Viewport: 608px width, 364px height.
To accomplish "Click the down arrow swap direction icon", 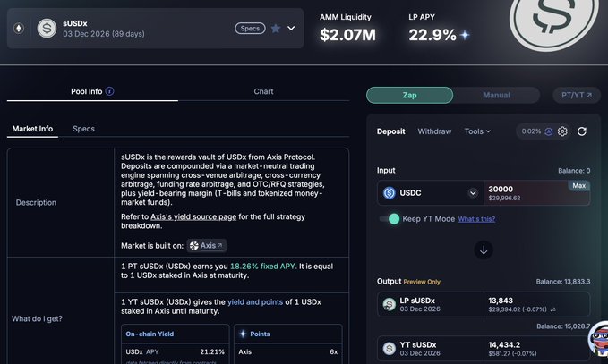I will coord(484,250).
